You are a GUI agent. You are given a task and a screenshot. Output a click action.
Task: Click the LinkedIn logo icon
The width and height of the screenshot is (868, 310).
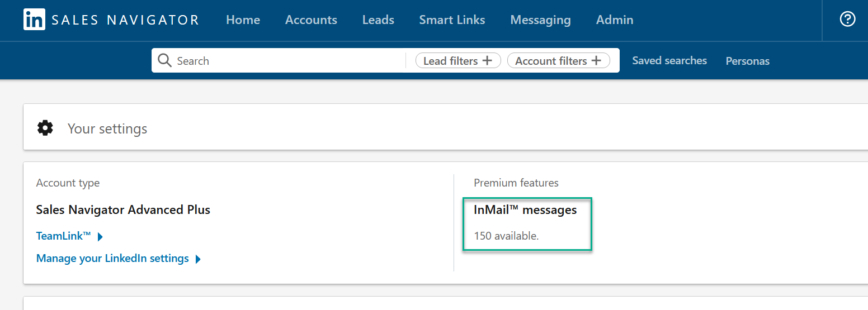34,20
